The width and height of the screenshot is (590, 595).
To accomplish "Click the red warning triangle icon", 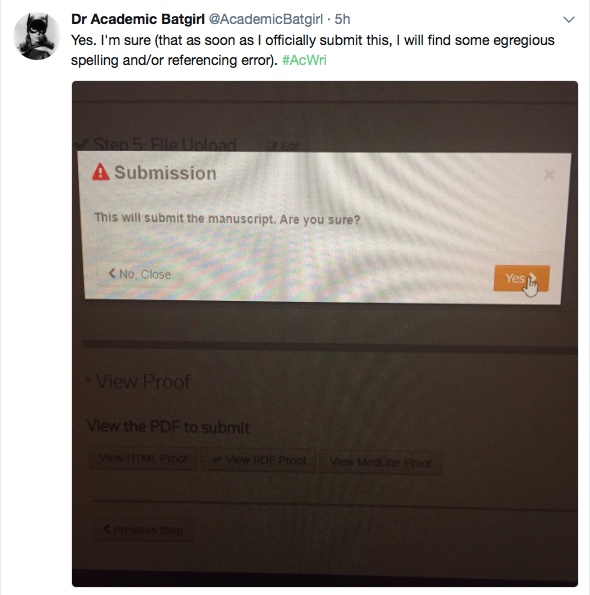I will click(101, 172).
